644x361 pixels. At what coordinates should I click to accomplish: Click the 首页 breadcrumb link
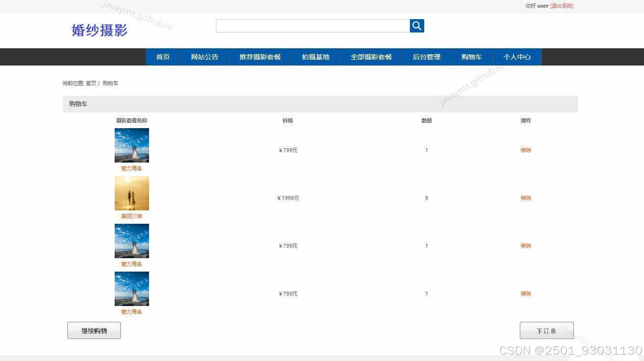pos(91,83)
